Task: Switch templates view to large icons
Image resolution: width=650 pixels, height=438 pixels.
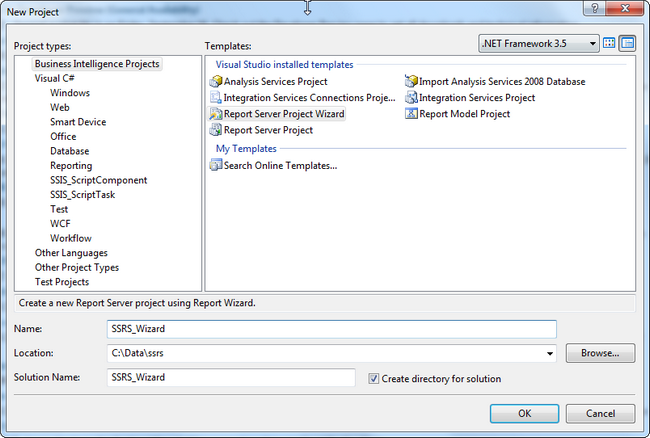Action: click(609, 43)
